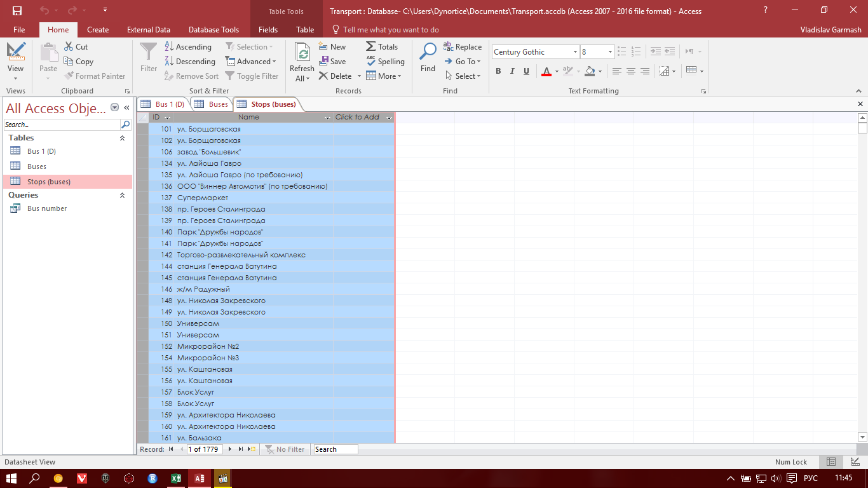Open Replace dialog
Image resolution: width=868 pixels, height=488 pixels.
(x=463, y=46)
